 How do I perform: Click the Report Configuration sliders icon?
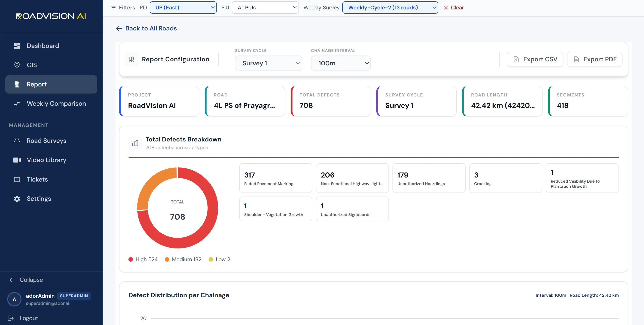(x=132, y=59)
